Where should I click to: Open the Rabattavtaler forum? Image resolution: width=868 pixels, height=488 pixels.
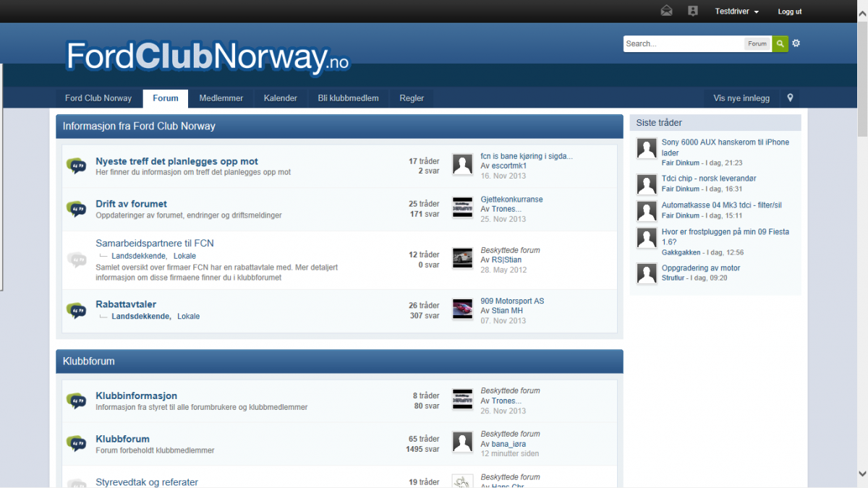pyautogui.click(x=126, y=304)
